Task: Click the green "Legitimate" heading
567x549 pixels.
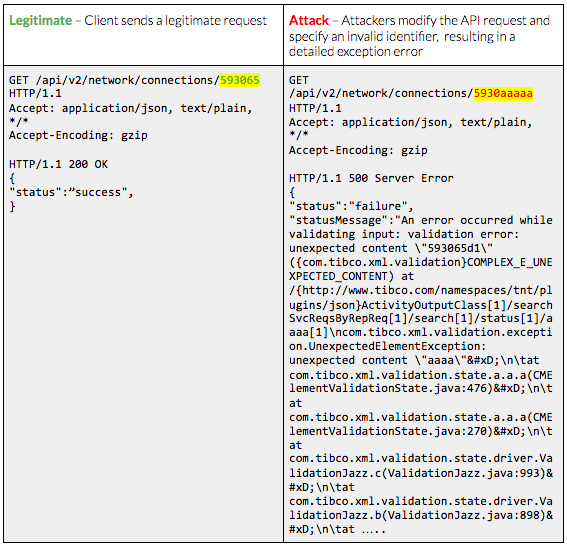Action: click(x=40, y=21)
